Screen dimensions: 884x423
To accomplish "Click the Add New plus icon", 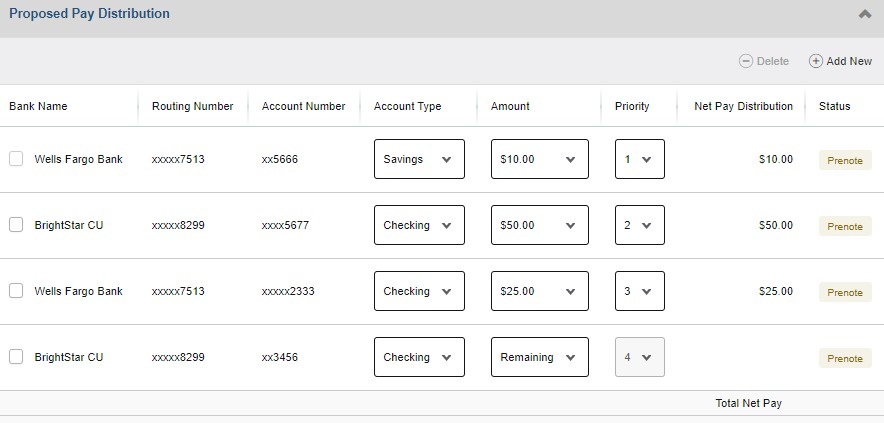I will pyautogui.click(x=816, y=61).
